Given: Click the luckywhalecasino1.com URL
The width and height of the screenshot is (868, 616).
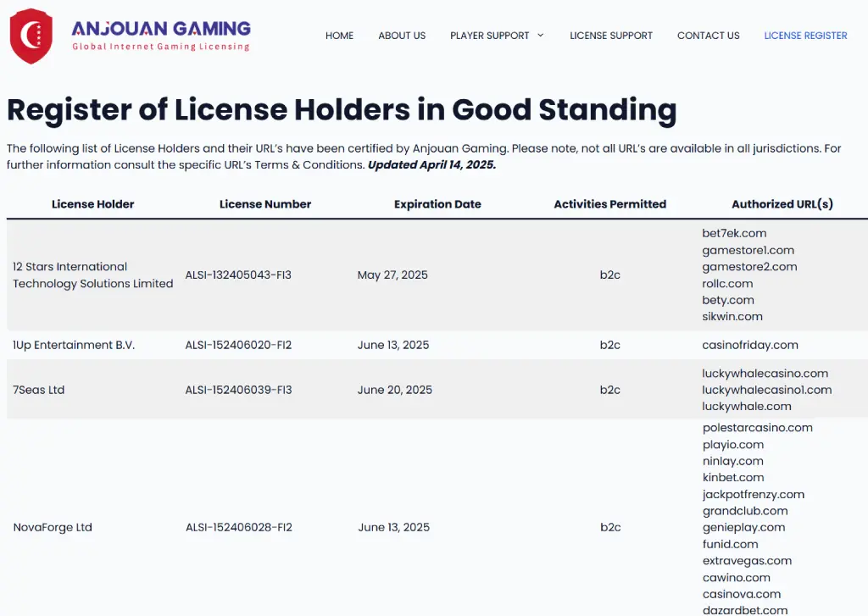Looking at the screenshot, I should (x=766, y=390).
